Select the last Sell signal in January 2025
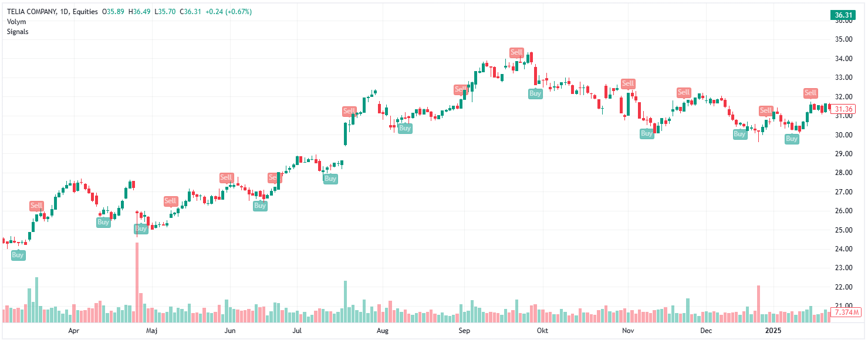Image resolution: width=868 pixels, height=343 pixels. pyautogui.click(x=810, y=93)
